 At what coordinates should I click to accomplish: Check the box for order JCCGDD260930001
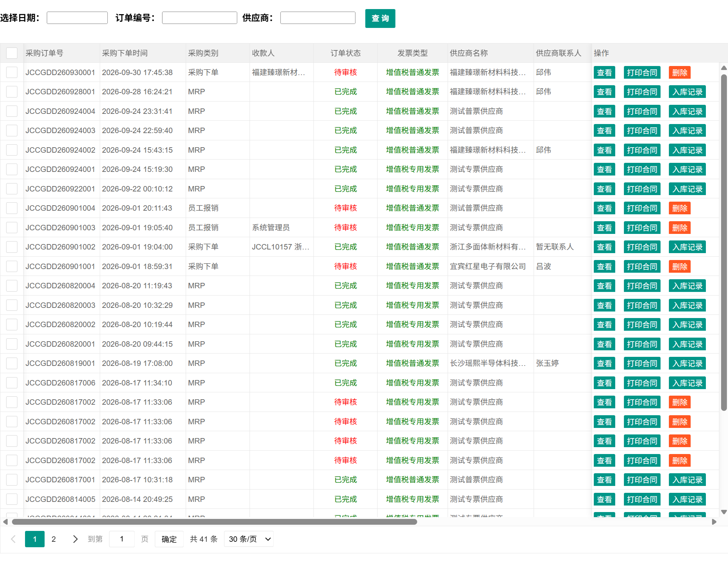(12, 72)
